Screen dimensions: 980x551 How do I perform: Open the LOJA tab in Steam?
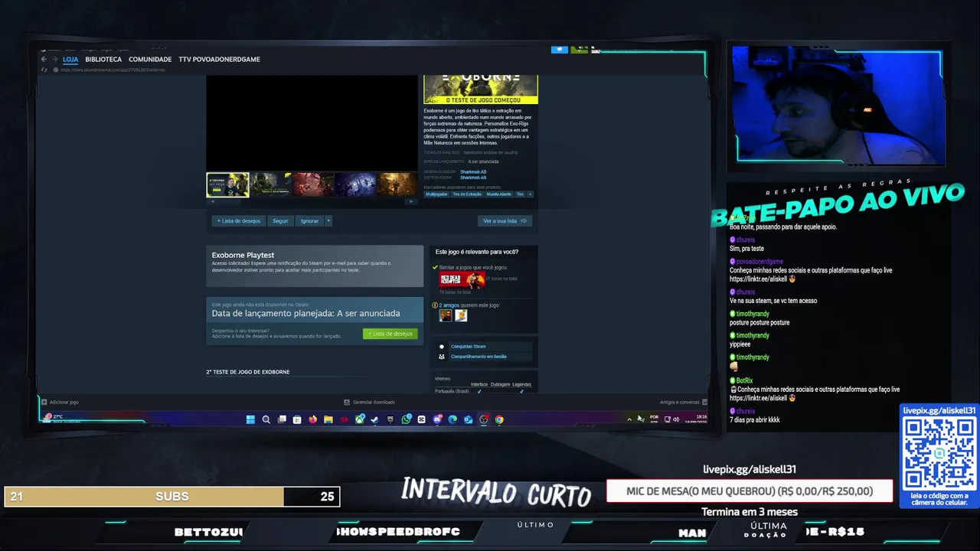(70, 59)
